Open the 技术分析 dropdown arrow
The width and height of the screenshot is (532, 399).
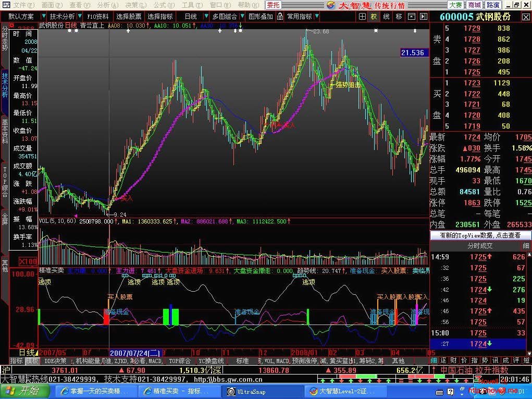tap(80, 16)
